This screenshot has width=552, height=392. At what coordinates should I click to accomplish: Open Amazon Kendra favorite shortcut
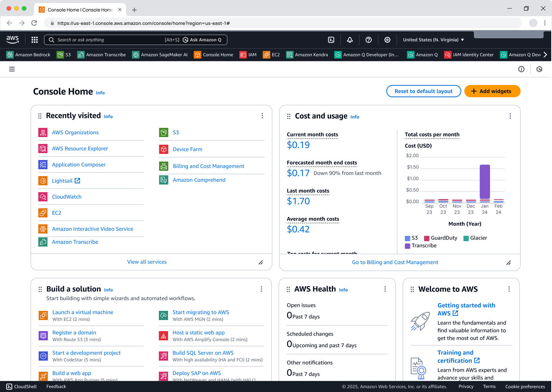(307, 55)
